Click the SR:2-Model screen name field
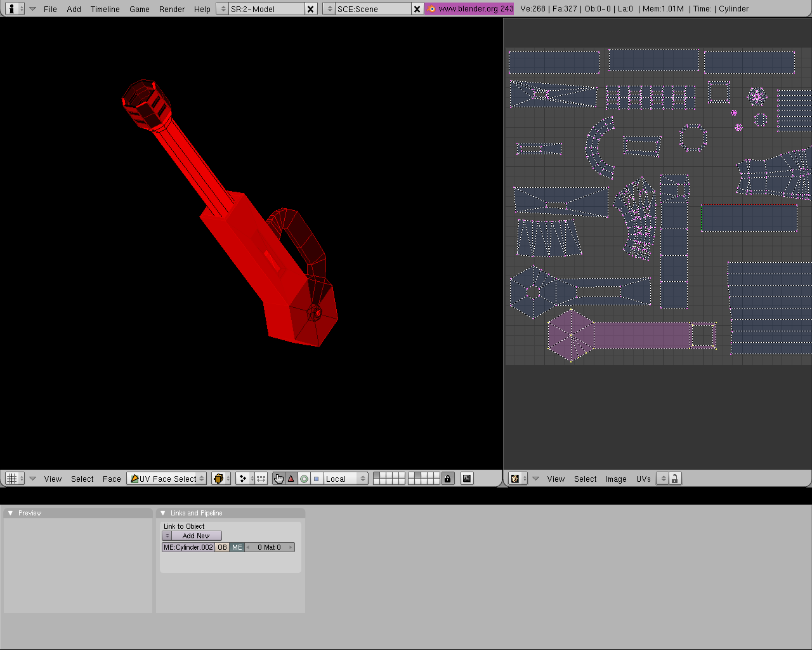812x650 pixels. [x=265, y=9]
